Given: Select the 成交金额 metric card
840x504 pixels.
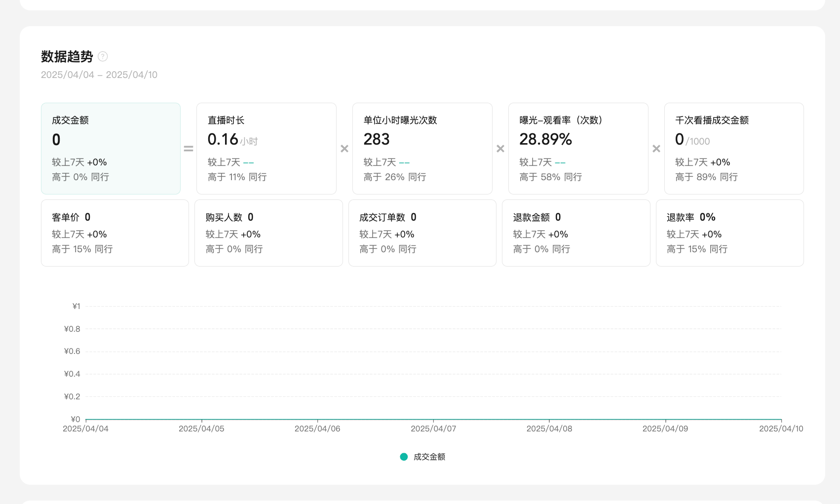Looking at the screenshot, I should [111, 148].
